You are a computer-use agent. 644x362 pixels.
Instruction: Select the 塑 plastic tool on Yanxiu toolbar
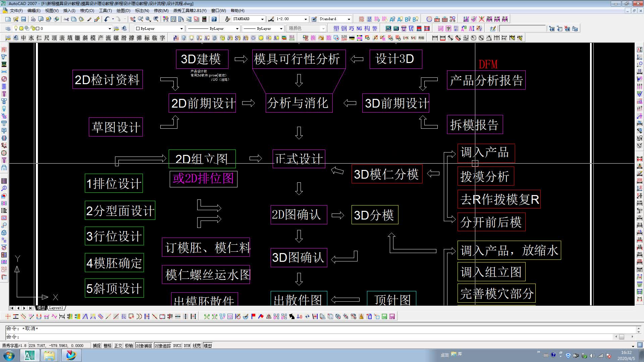tap(335, 28)
